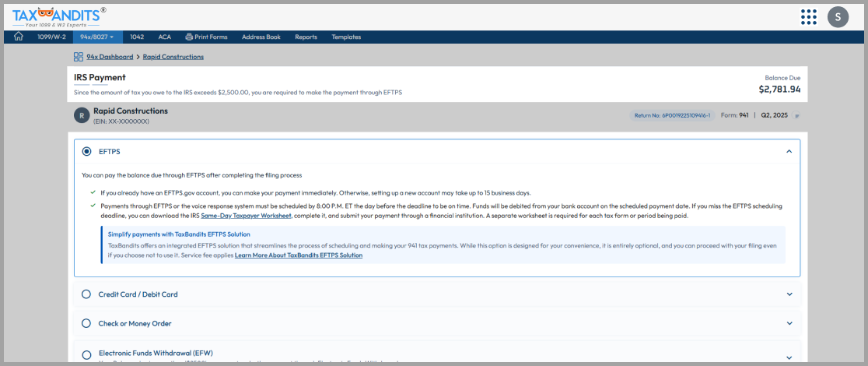
Task: Go to the 1099/W-2 menu
Action: 51,37
